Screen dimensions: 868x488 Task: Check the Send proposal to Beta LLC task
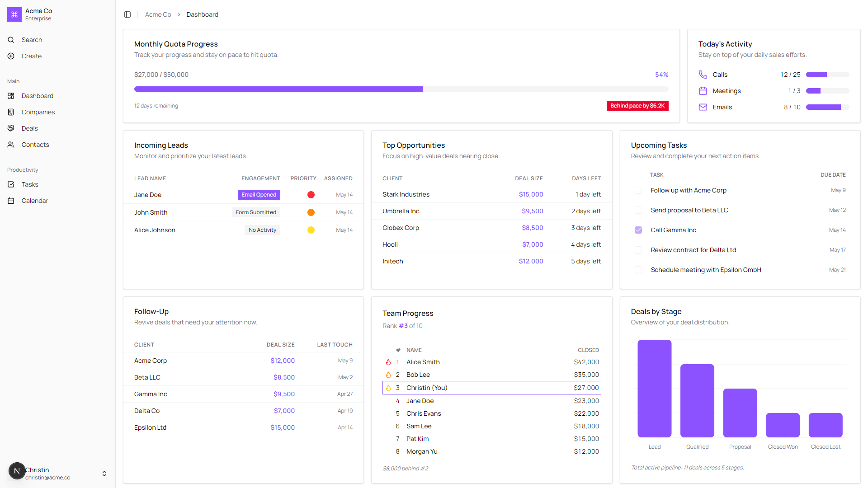coord(638,210)
